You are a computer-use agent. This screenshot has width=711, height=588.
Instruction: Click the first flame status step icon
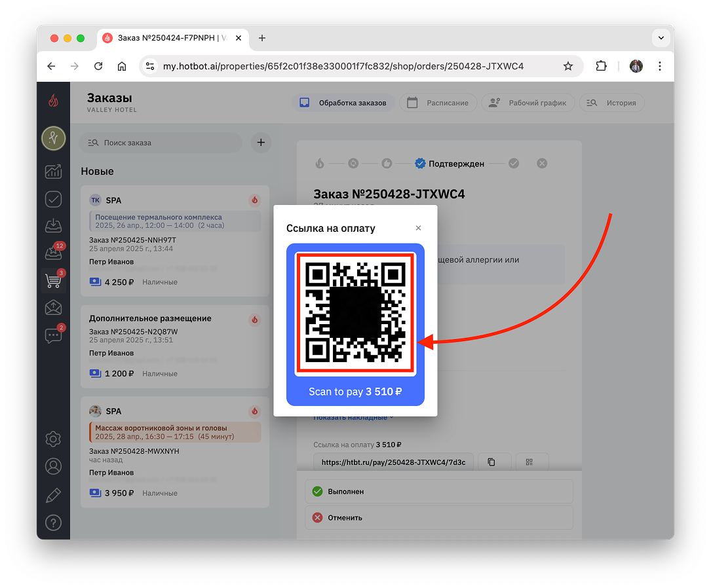tap(320, 163)
